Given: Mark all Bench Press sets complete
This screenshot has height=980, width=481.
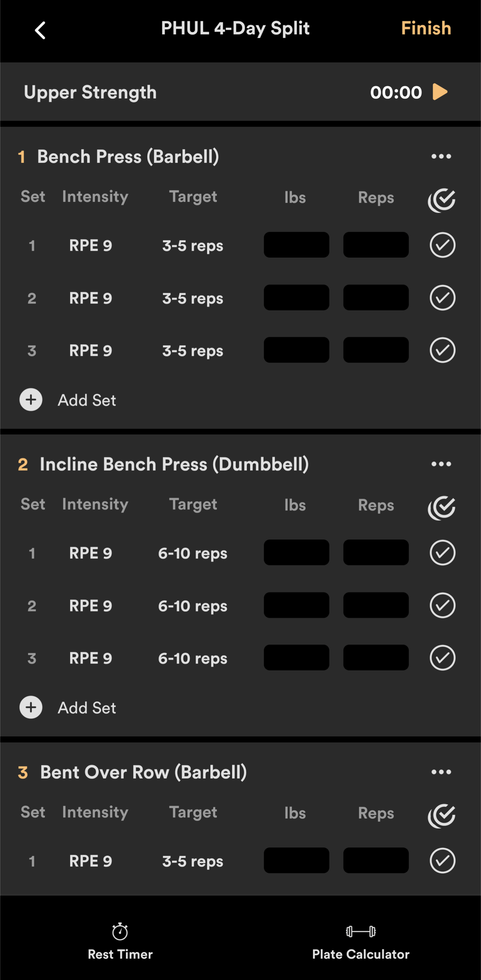Looking at the screenshot, I should (442, 200).
